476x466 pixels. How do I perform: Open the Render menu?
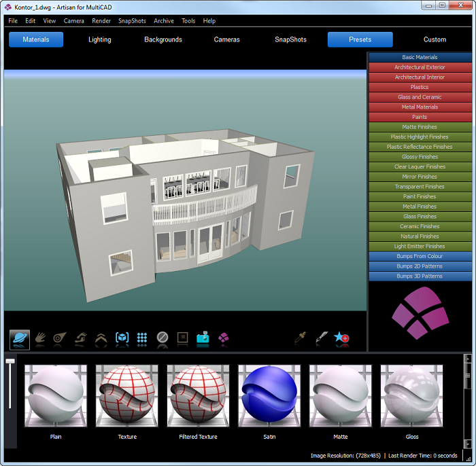[x=101, y=21]
